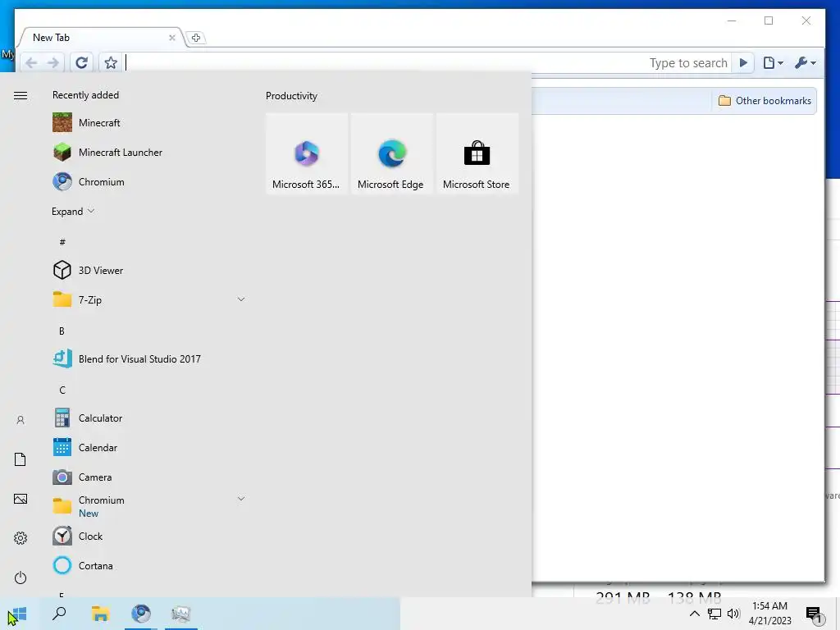Open Documents from Start sidebar
The height and width of the screenshot is (630, 840).
point(21,459)
